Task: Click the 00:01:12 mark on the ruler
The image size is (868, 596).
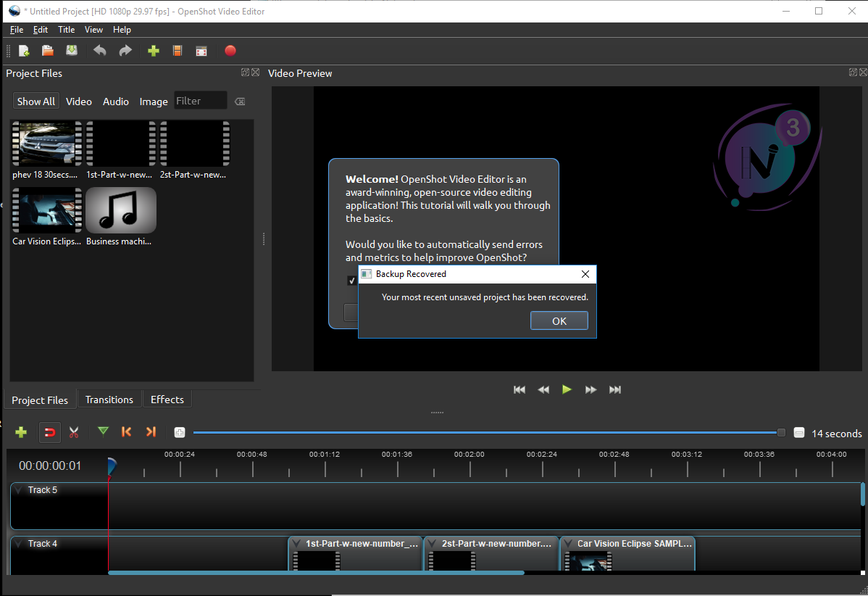Action: pyautogui.click(x=325, y=454)
